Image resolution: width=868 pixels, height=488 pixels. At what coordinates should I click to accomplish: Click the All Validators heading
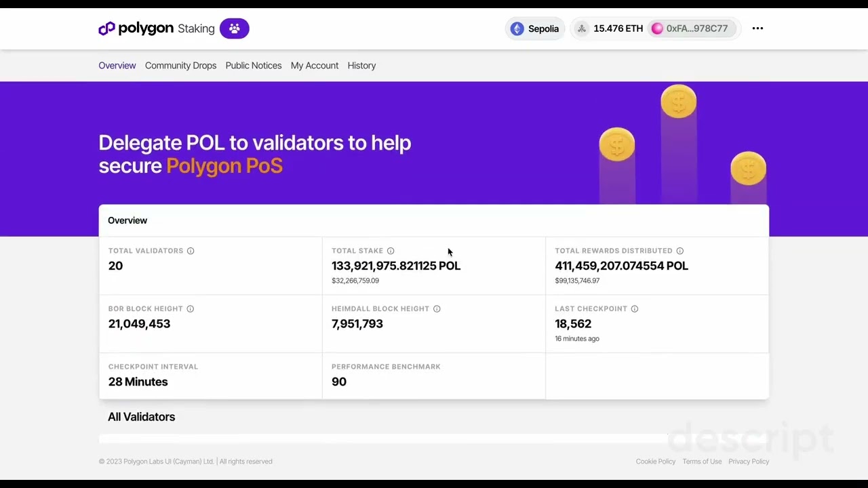click(141, 417)
